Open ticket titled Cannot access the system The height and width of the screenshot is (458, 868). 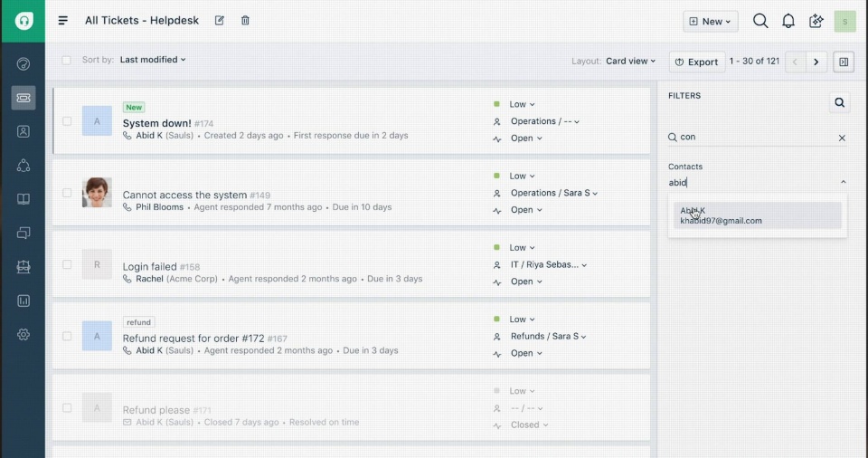[184, 195]
